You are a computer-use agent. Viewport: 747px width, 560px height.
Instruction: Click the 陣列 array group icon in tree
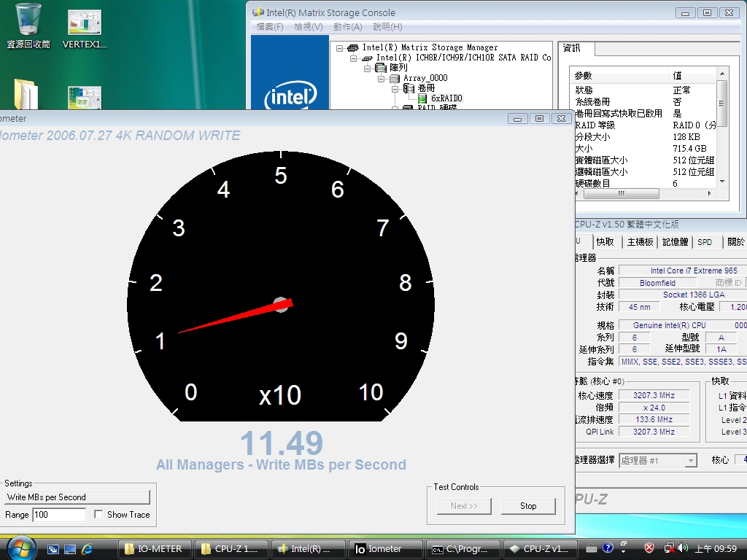(381, 68)
